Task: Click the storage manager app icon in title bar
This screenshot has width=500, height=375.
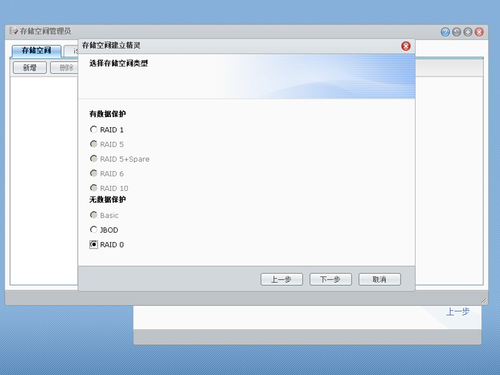Action: [x=14, y=31]
